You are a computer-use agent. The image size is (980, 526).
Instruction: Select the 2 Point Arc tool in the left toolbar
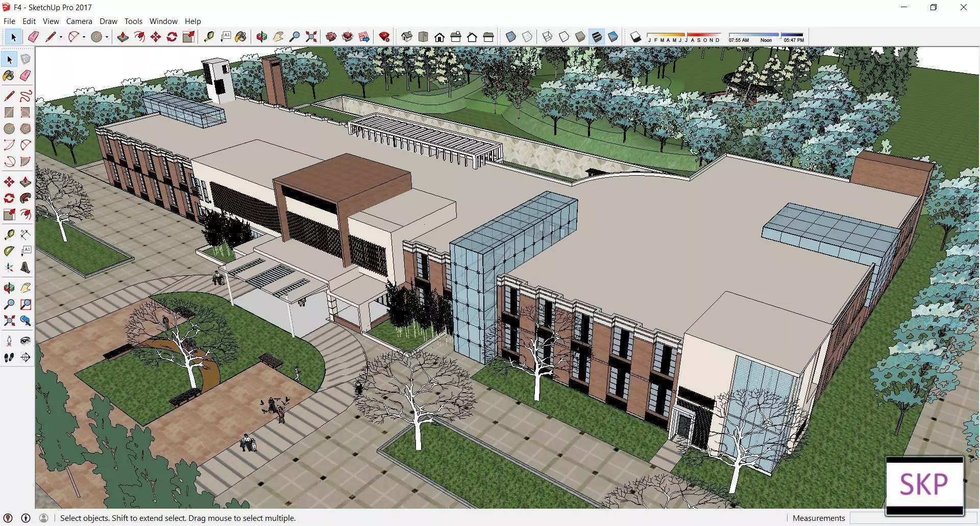pos(26,145)
